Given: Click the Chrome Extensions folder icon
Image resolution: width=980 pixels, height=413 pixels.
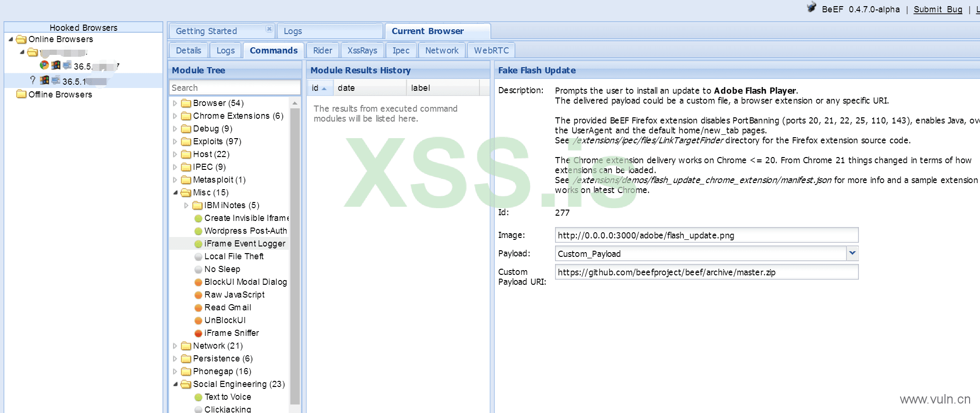Looking at the screenshot, I should pyautogui.click(x=186, y=116).
